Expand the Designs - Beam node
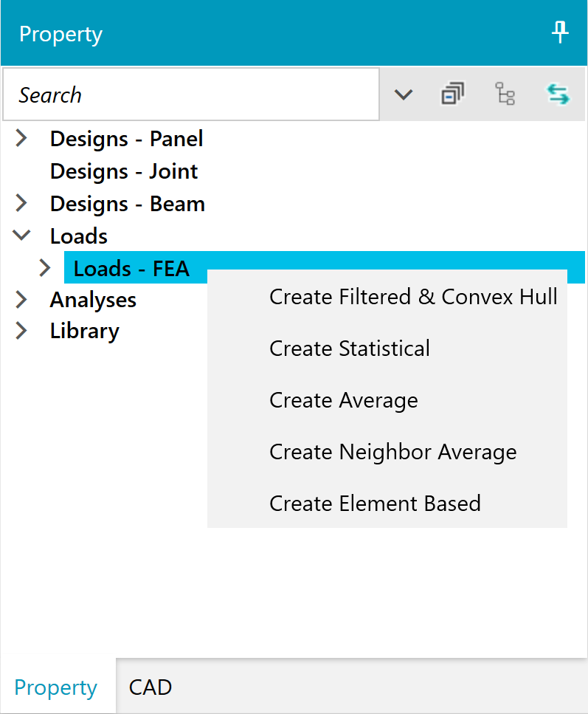Image resolution: width=588 pixels, height=714 pixels. pyautogui.click(x=21, y=203)
